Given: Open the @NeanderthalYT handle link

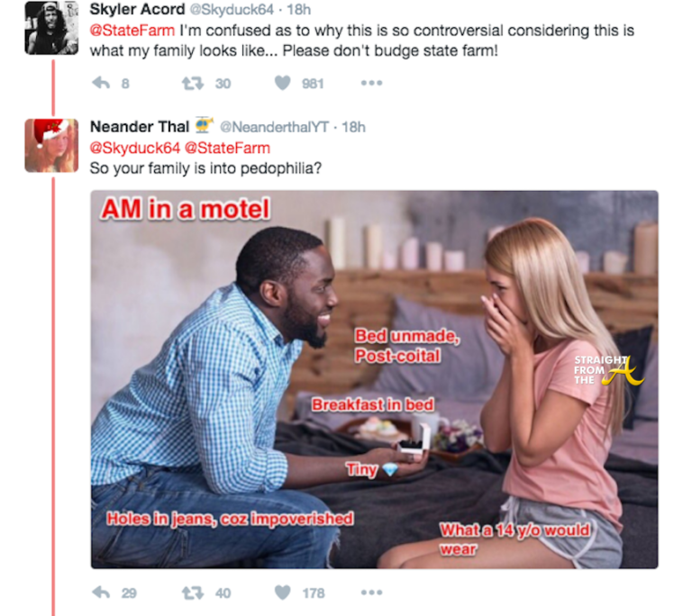Looking at the screenshot, I should (x=274, y=128).
